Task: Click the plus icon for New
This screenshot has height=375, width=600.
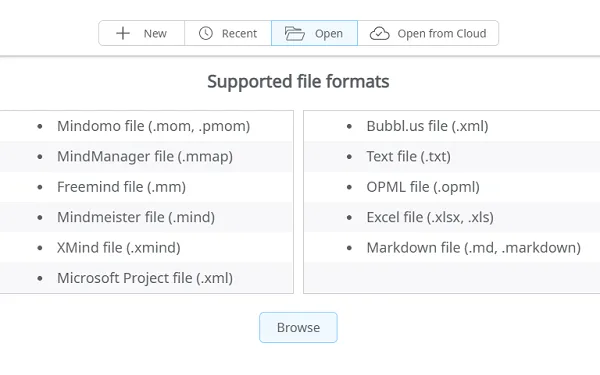Action: [123, 33]
